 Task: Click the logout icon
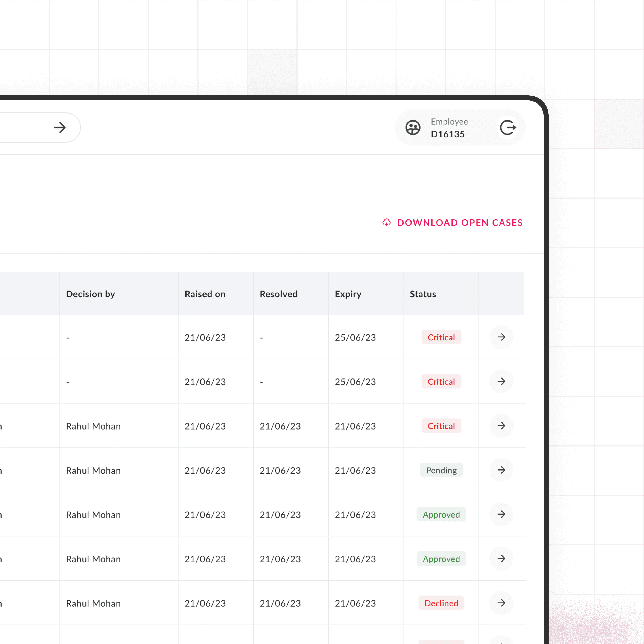coord(508,127)
